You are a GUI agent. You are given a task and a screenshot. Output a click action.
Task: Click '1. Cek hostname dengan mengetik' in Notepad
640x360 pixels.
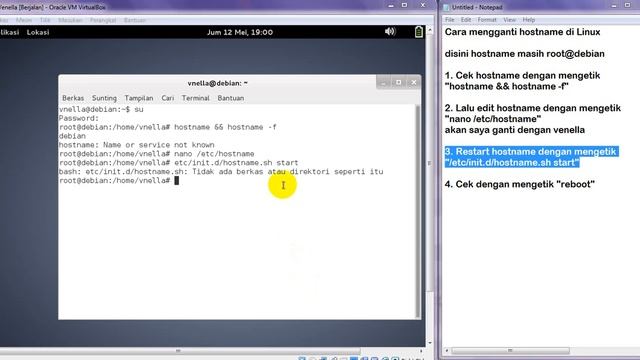[522, 76]
